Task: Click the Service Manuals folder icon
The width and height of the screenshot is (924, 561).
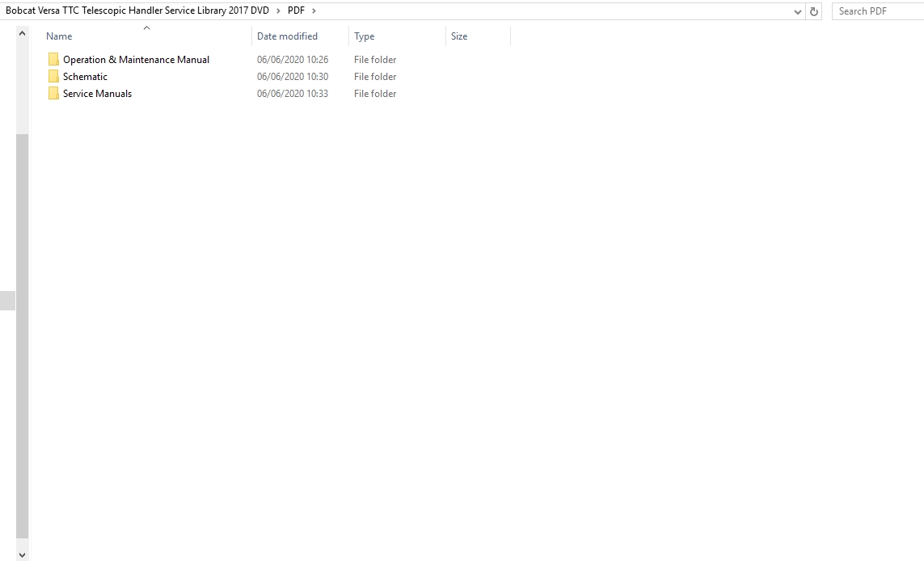Action: click(53, 94)
